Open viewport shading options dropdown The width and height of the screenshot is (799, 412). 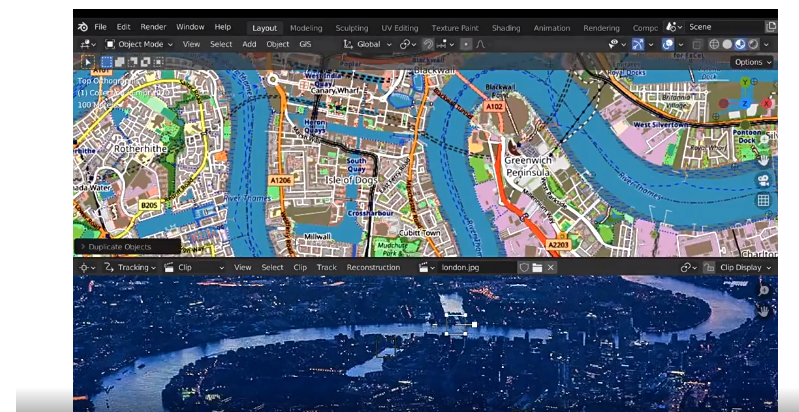766,44
